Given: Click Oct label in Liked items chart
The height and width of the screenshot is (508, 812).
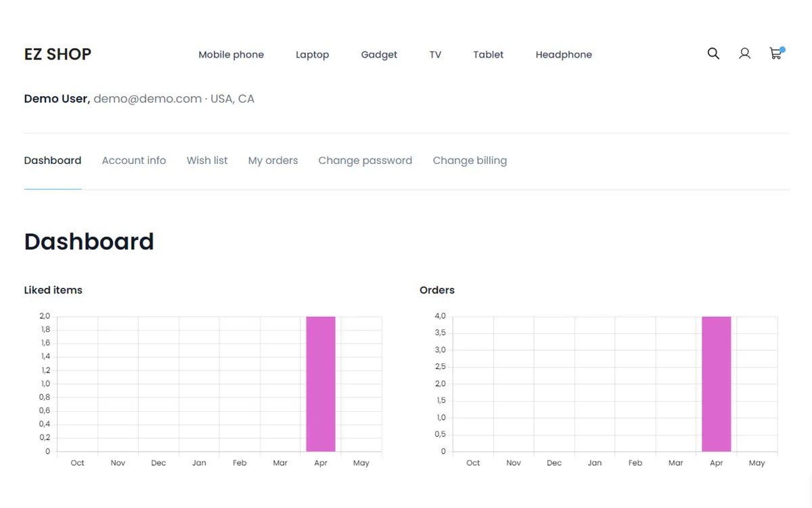Looking at the screenshot, I should point(78,463).
